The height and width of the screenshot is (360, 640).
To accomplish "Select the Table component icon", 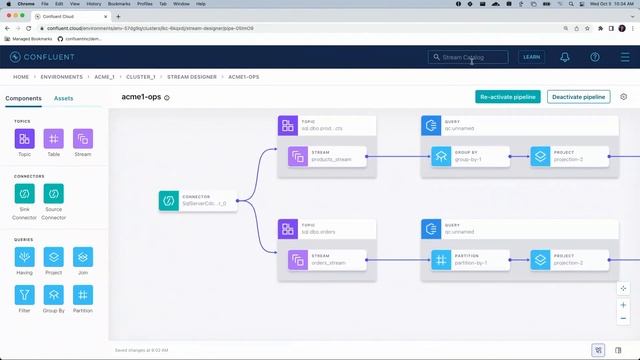I will click(x=53, y=139).
